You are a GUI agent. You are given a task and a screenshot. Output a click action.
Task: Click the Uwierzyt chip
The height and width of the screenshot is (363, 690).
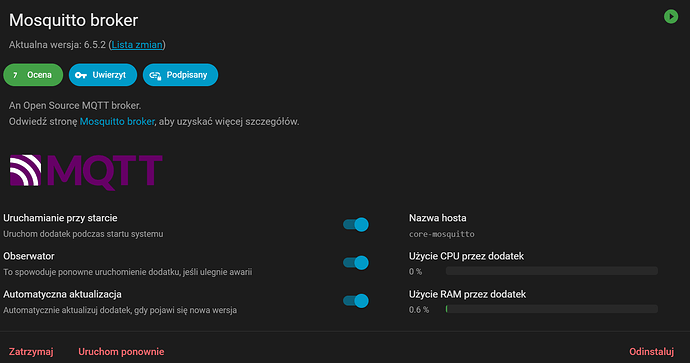pyautogui.click(x=103, y=75)
